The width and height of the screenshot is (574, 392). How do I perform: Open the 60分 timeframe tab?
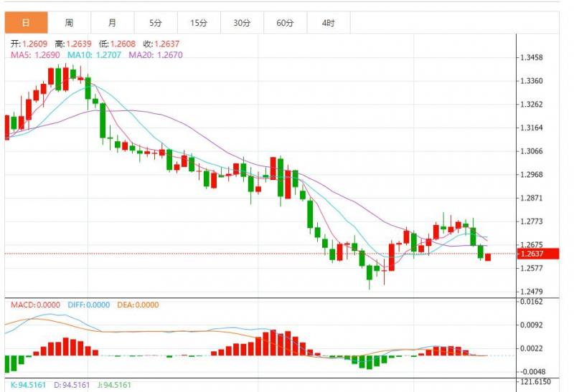[285, 23]
